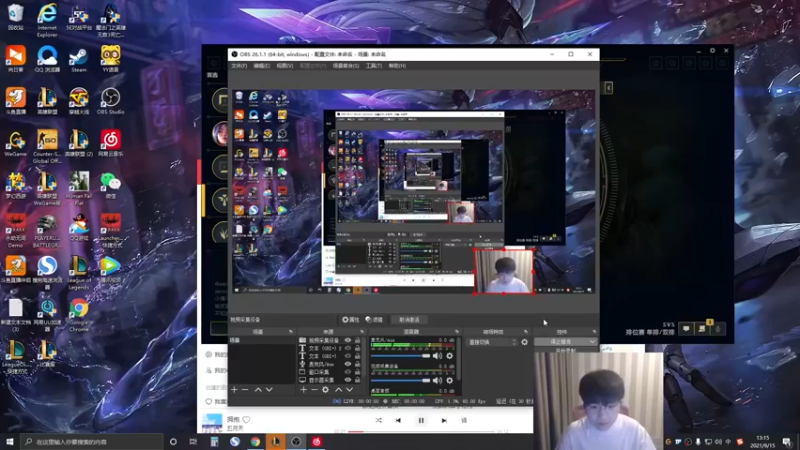Pop out the controls dock panel

click(x=594, y=332)
